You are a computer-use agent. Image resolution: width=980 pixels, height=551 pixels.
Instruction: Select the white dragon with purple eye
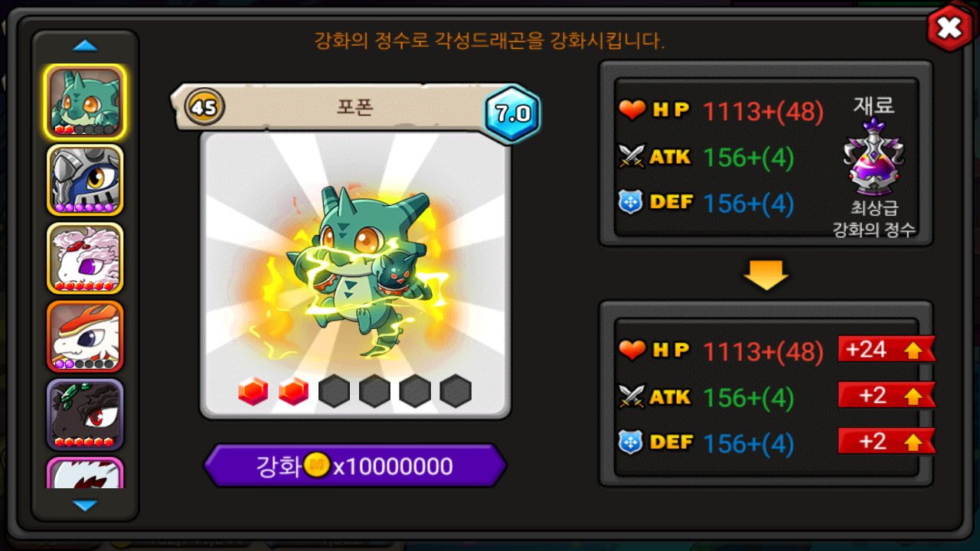(85, 258)
